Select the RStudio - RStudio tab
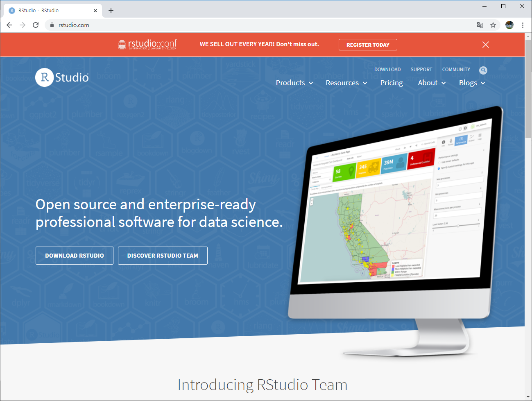 click(x=52, y=11)
